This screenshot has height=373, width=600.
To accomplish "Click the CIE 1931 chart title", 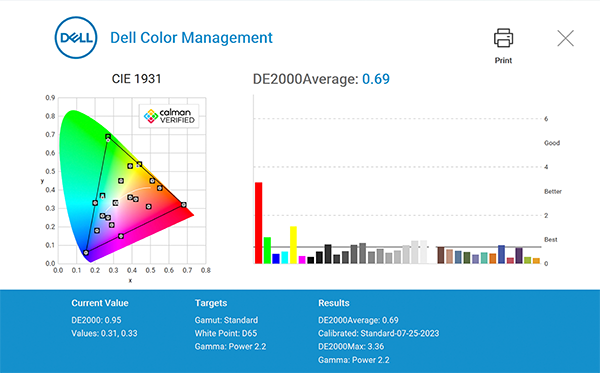I will pos(136,79).
